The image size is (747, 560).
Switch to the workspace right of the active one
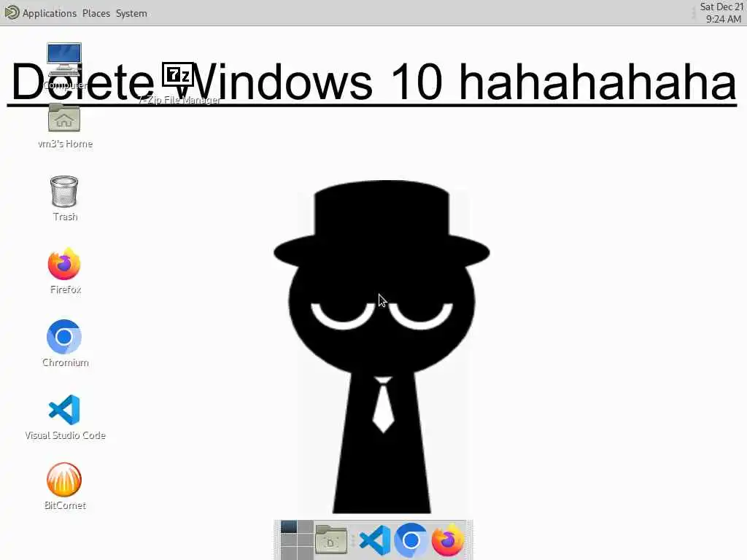tap(306, 526)
